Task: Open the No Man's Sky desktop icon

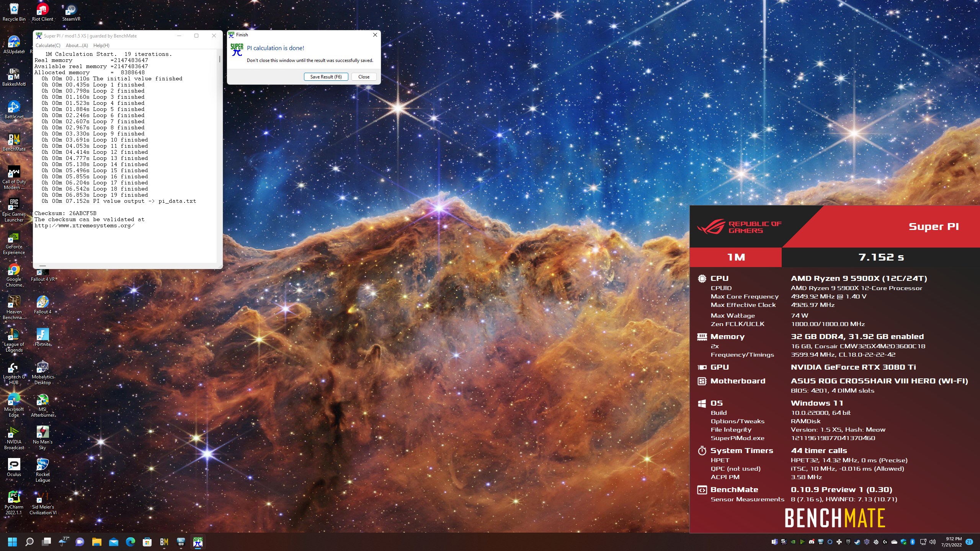Action: coord(42,438)
